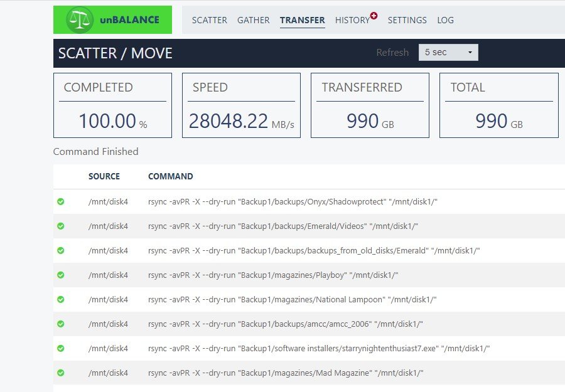The image size is (565, 392).
Task: Click the unBALANCE brand name text
Action: coord(129,20)
